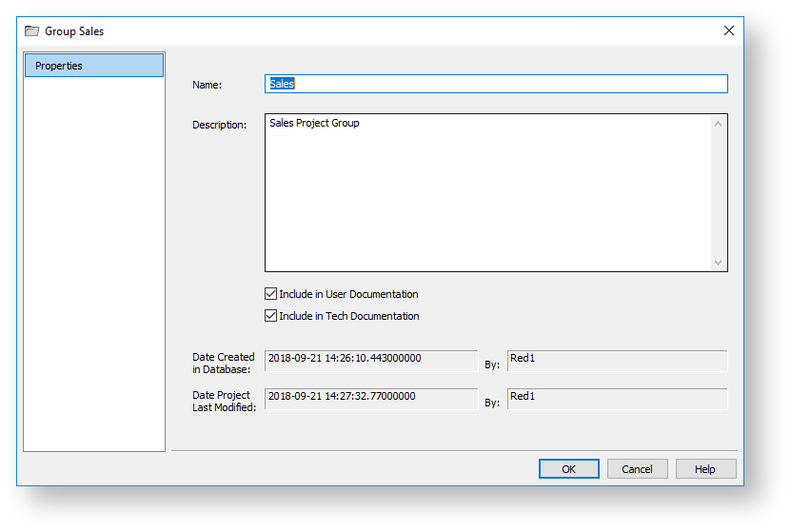Click the folder icon in the title bar
This screenshot has height=532, width=791.
click(x=32, y=31)
